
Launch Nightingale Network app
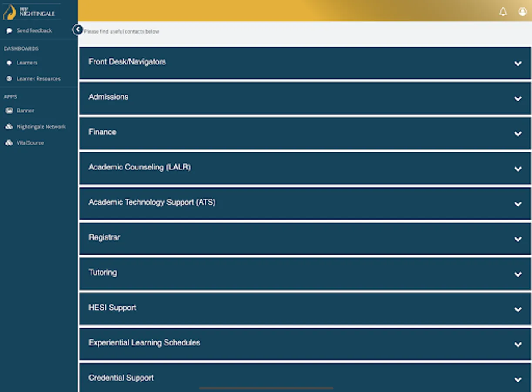point(41,127)
